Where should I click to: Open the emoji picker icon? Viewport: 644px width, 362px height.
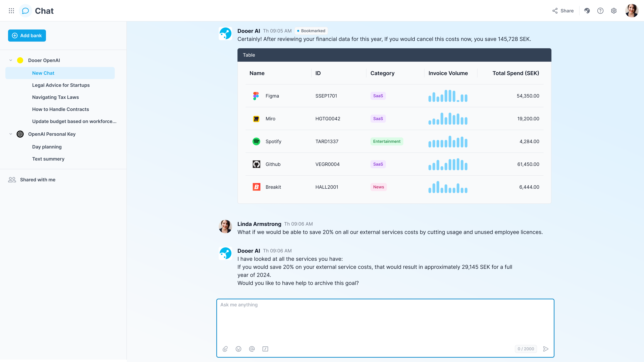[238, 349]
